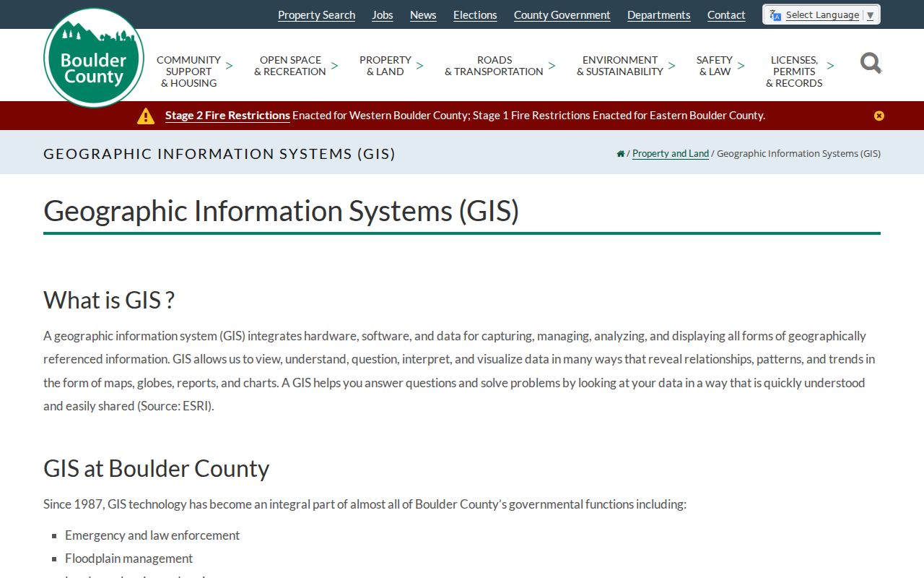Dismiss the fire restrictions alert banner

pos(879,116)
